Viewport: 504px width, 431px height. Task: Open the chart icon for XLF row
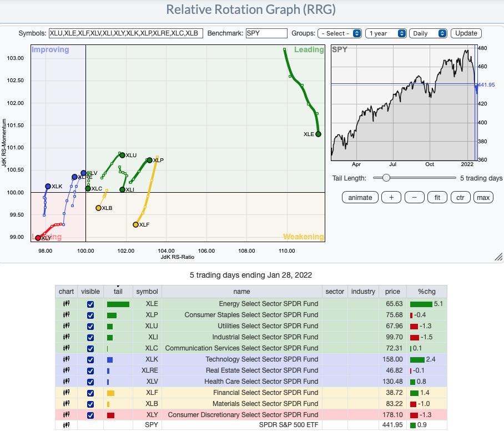point(66,393)
